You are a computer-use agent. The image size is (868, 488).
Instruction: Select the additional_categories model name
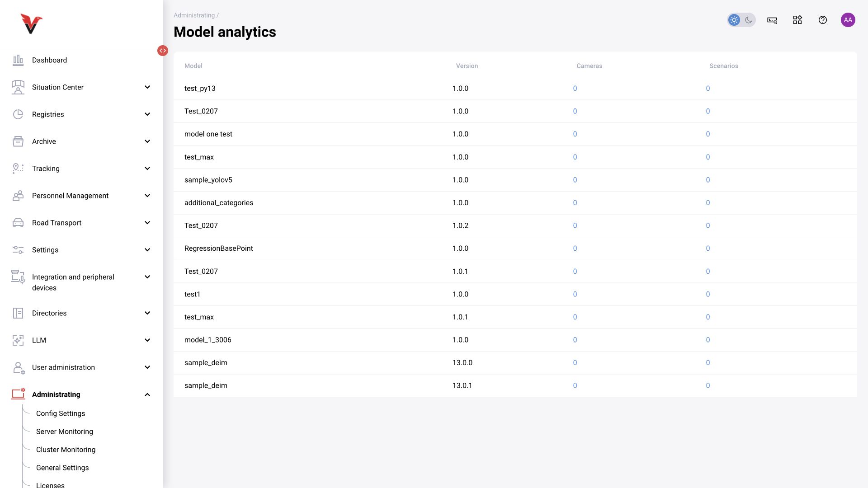219,203
